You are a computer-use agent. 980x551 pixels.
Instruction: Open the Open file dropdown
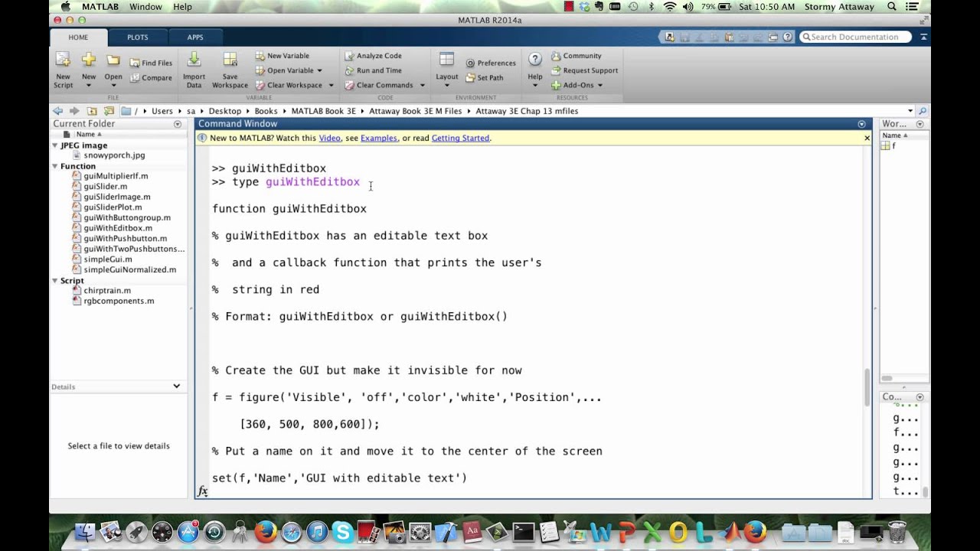tap(113, 85)
